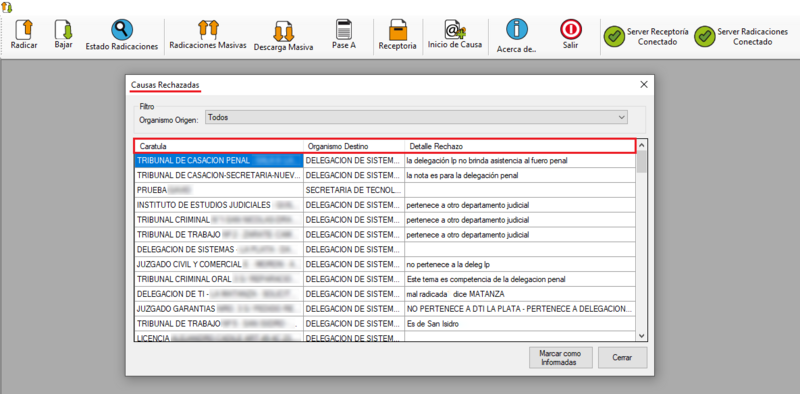Select the Bajar download icon

click(x=63, y=29)
